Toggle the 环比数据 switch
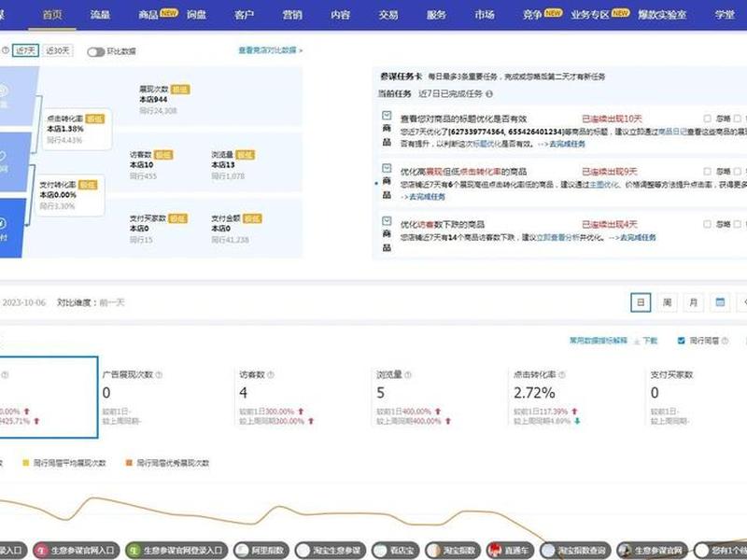747x560 pixels. click(96, 51)
